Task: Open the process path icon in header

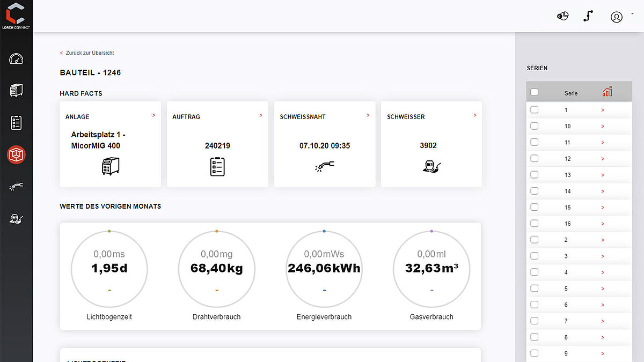Action: [588, 16]
